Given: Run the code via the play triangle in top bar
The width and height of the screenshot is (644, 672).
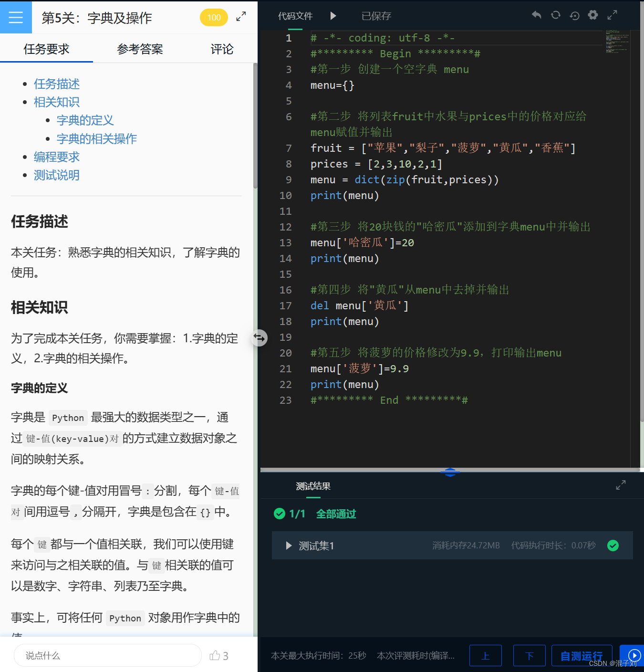Looking at the screenshot, I should tap(333, 16).
